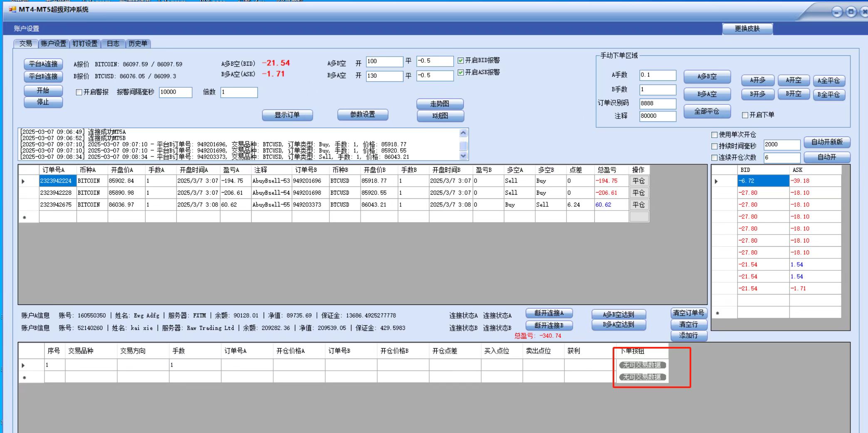Click the 显示订单 button
This screenshot has height=433, width=868.
point(287,115)
